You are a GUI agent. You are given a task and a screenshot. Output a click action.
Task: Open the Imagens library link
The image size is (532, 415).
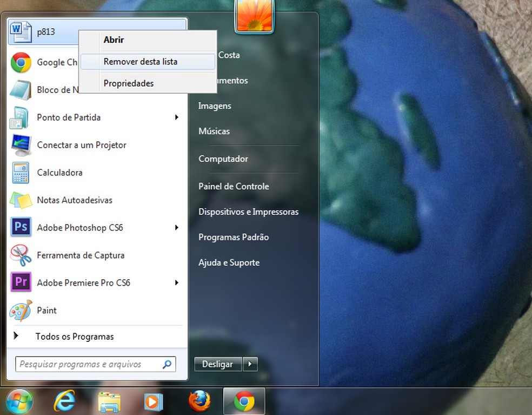(x=215, y=106)
